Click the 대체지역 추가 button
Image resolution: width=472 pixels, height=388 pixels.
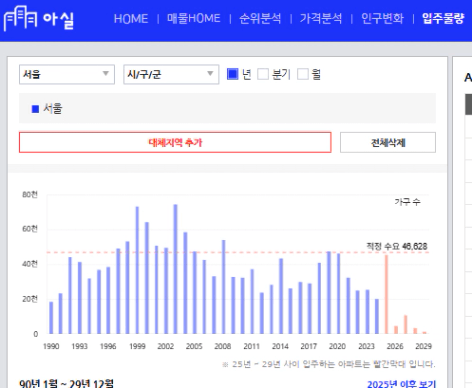175,143
